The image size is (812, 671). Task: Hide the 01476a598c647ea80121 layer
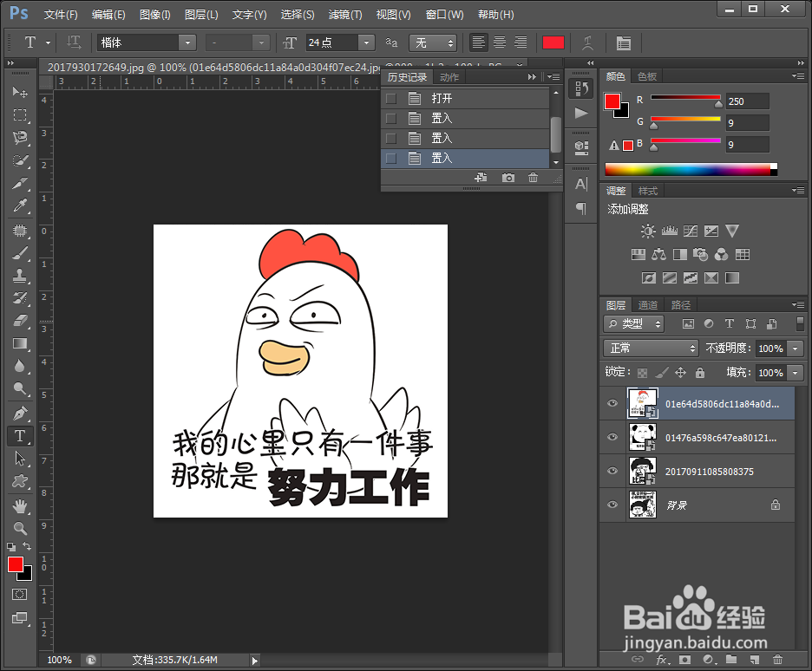coord(612,437)
